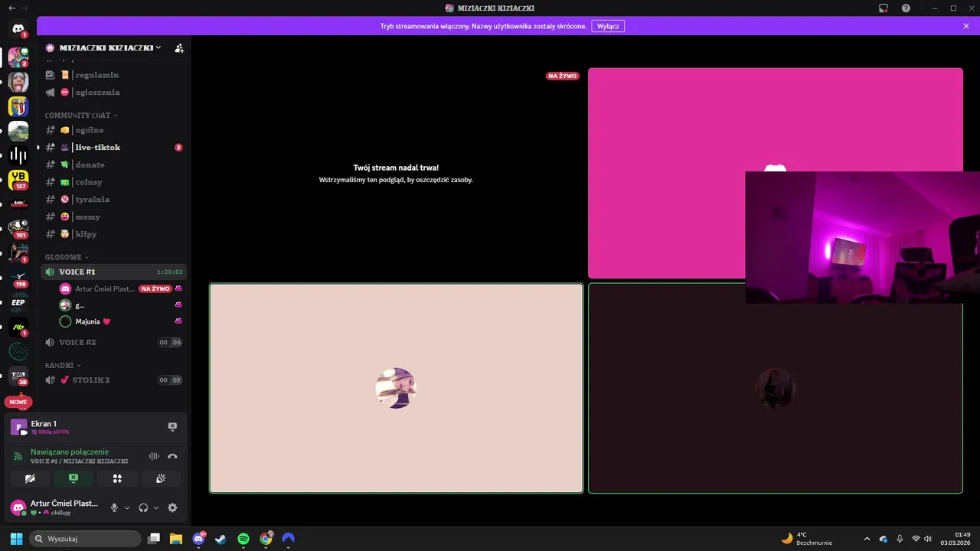
Task: Click the title bar screen-share inbox icon
Action: (883, 8)
